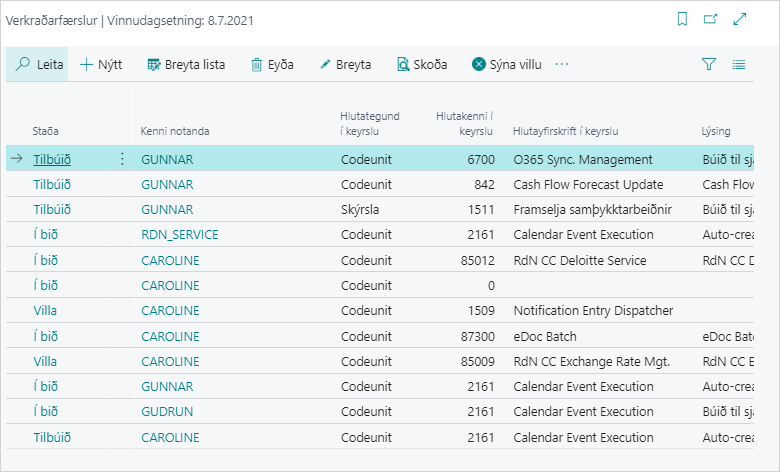Viewport: 780px width, 472px height.
Task: Open Breyta lista edit list action
Action: [186, 64]
